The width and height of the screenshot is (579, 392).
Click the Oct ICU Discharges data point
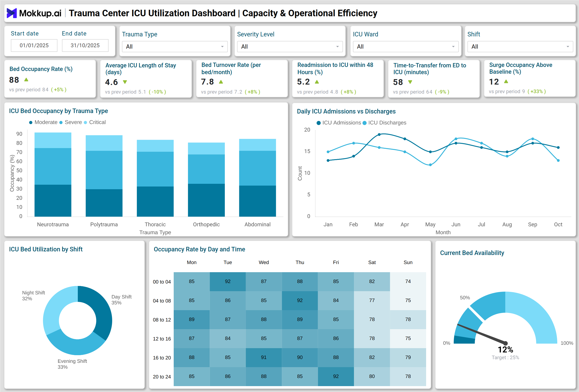point(558,161)
